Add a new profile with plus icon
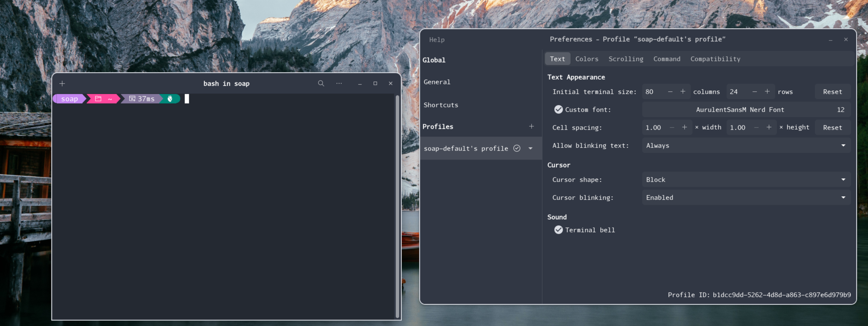 tap(531, 126)
